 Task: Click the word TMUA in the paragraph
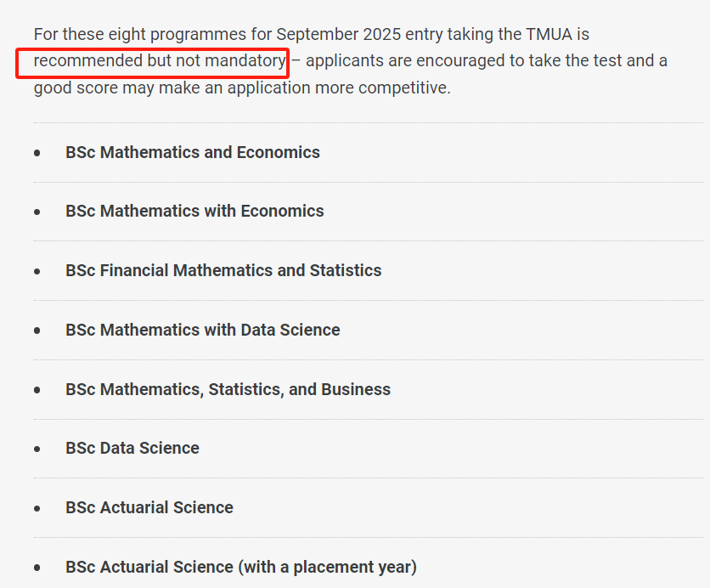point(549,35)
